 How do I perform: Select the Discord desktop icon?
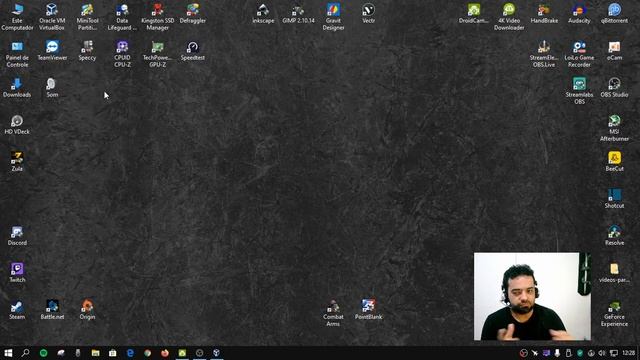[x=17, y=236]
